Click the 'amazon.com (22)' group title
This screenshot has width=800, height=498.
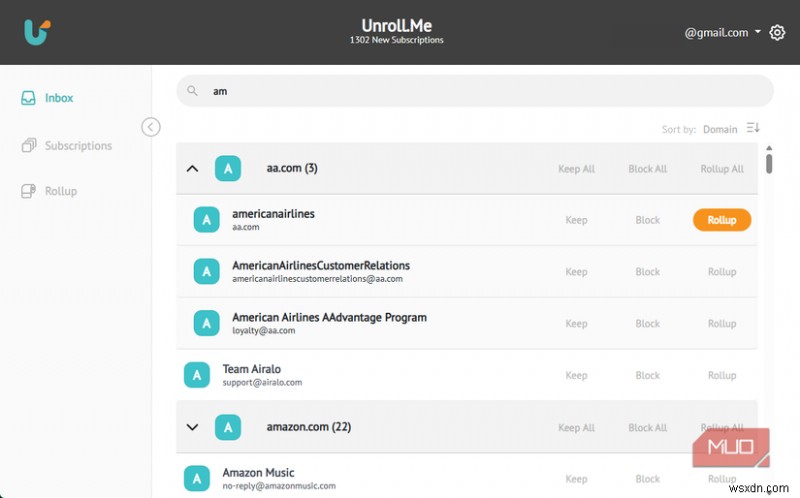309,427
